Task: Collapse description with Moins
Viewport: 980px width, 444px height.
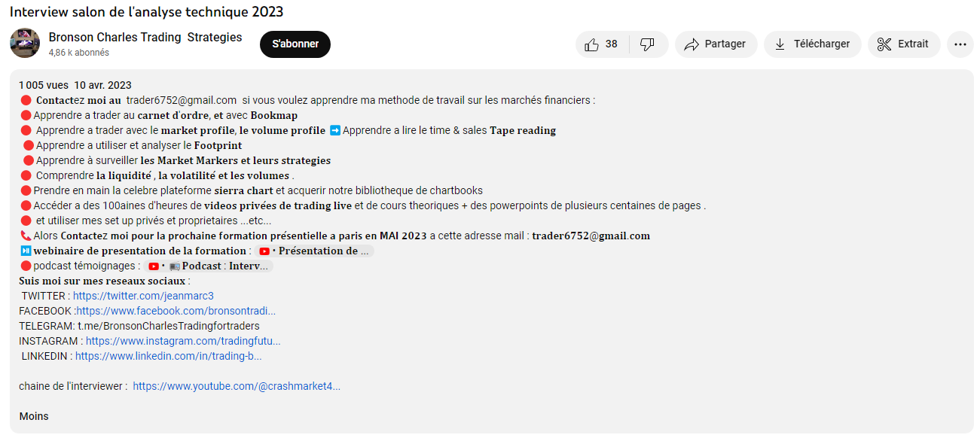Action: point(34,416)
